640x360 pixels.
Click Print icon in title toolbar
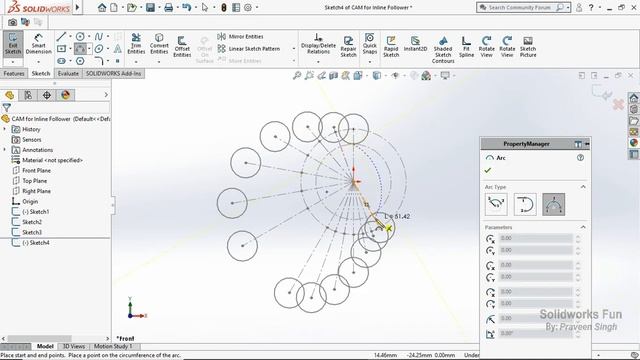(168, 7)
